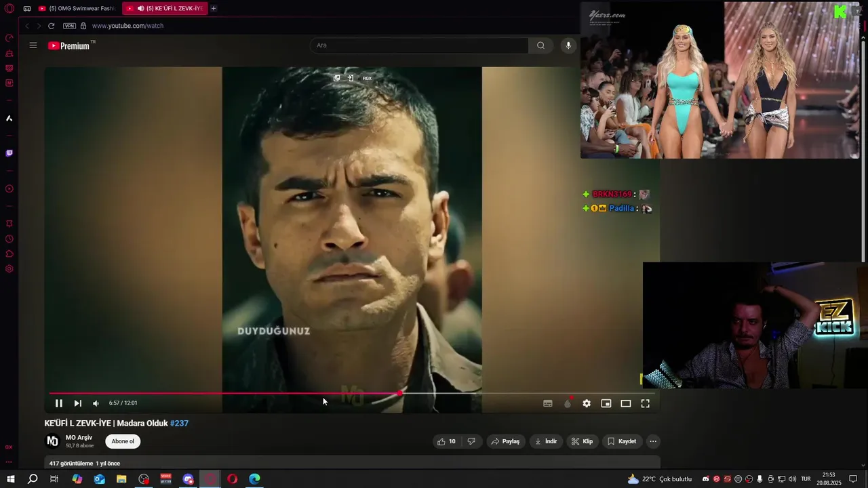Viewport: 868px width, 488px height.
Task: Open Task View on taskbar
Action: tap(54, 479)
